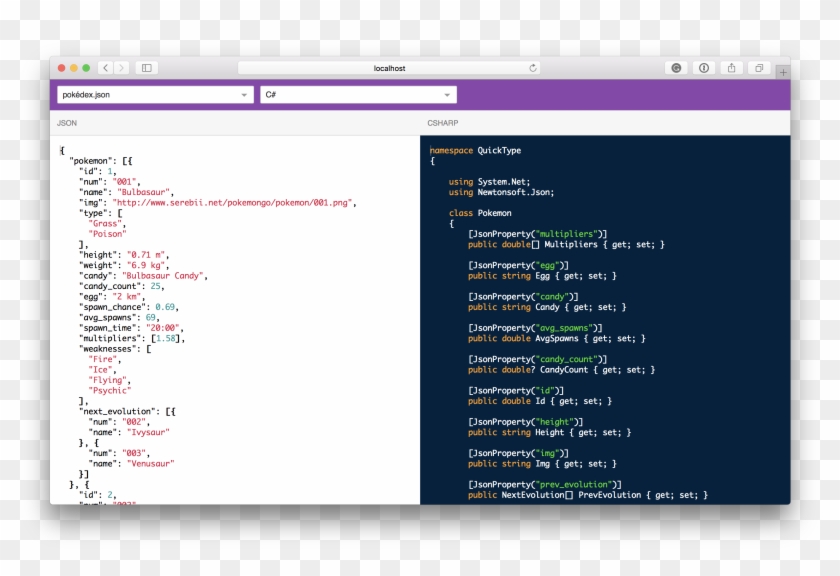Click the yellow minimize window button
This screenshot has width=840, height=576.
click(x=74, y=68)
